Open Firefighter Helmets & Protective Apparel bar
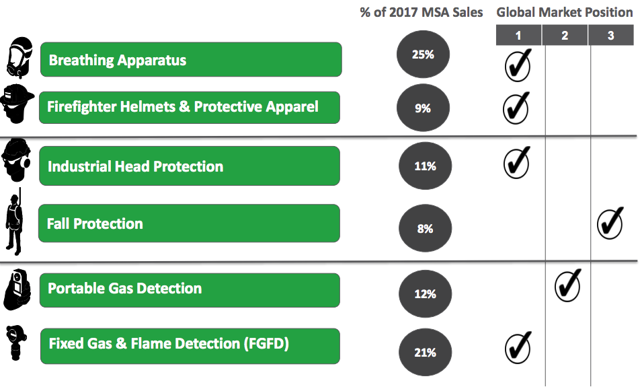Screen dimensions: 640x389 point(189,107)
